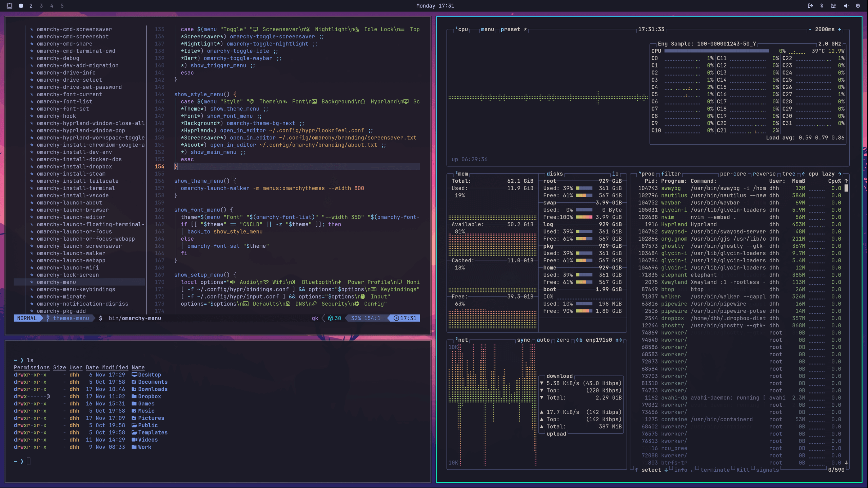
Task: Click the Videos folder camera icon
Action: click(x=134, y=440)
